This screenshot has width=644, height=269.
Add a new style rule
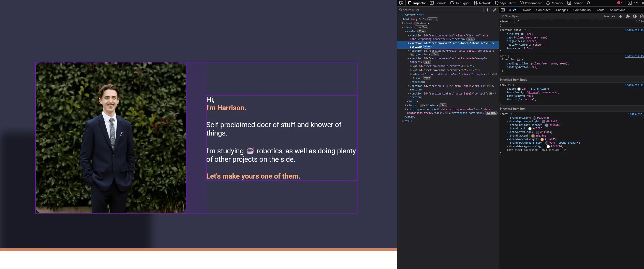click(x=620, y=16)
